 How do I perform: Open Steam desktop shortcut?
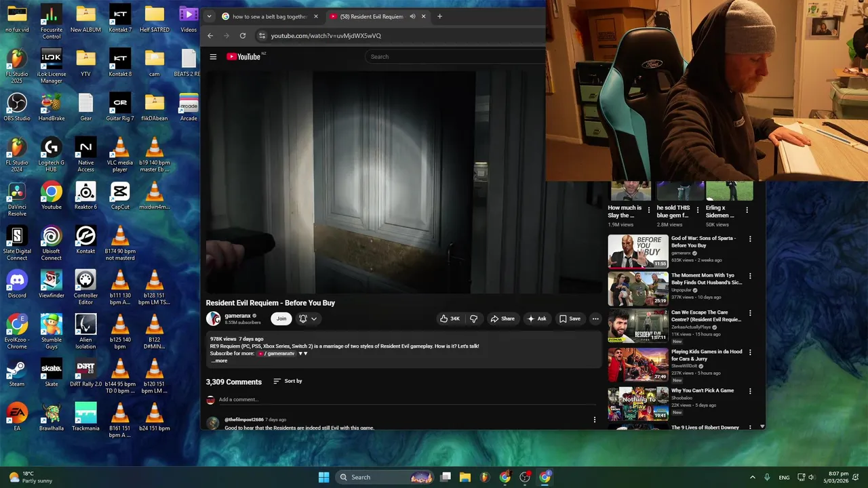[17, 373]
